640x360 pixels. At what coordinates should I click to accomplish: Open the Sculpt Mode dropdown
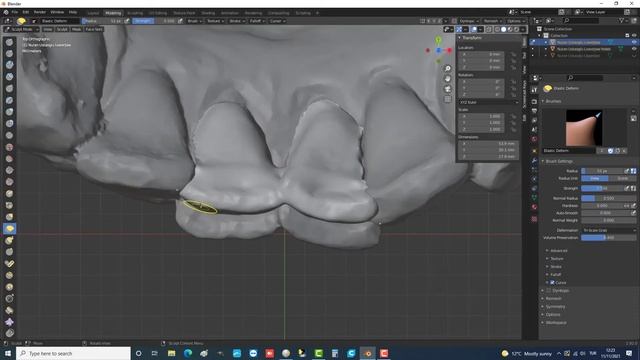pyautogui.click(x=21, y=29)
